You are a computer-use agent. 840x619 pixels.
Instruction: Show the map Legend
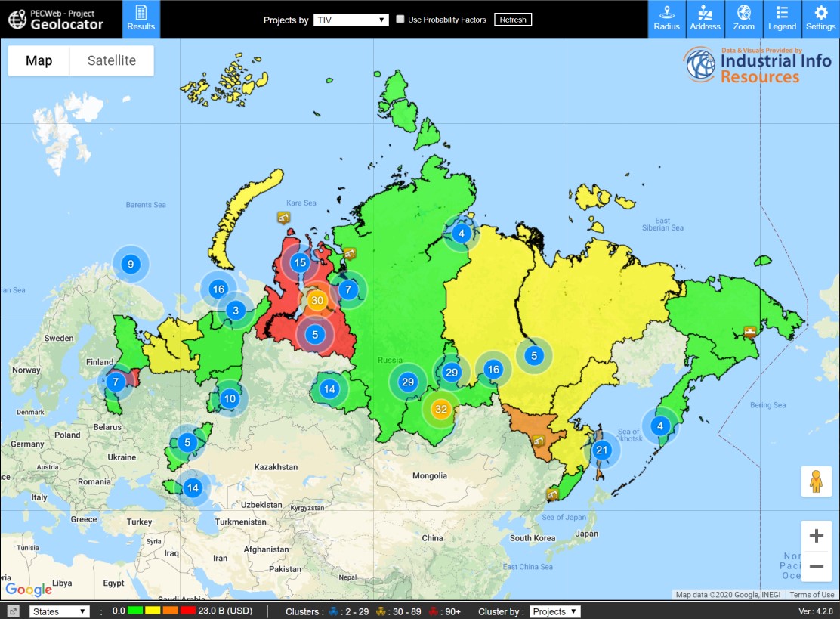pyautogui.click(x=782, y=19)
